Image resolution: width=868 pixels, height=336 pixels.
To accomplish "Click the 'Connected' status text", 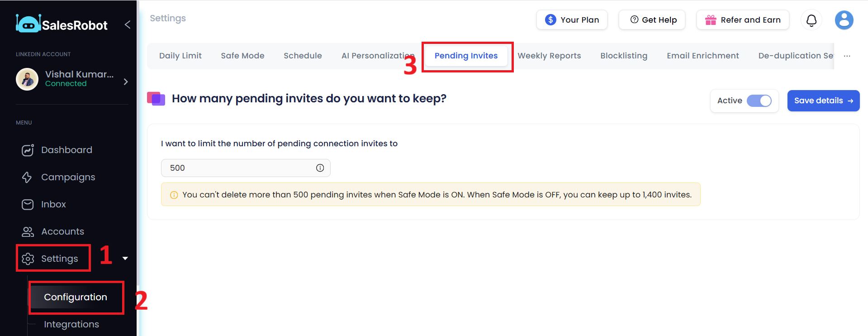I will (66, 83).
